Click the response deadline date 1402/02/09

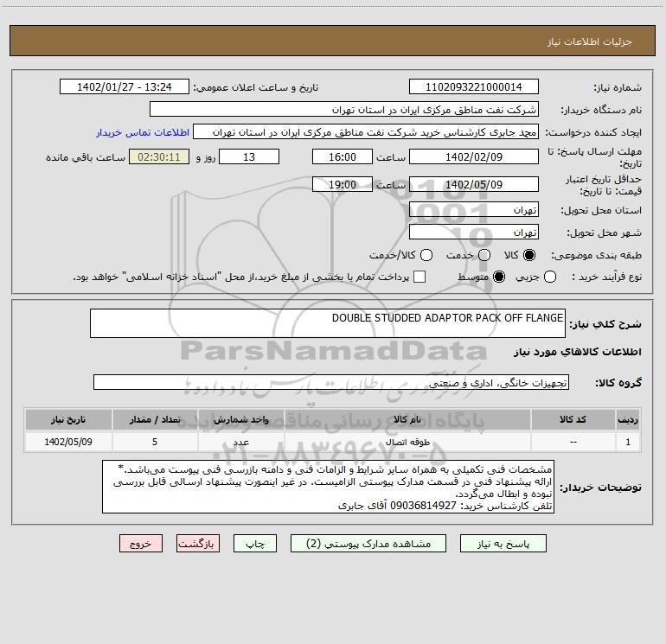coord(474,156)
